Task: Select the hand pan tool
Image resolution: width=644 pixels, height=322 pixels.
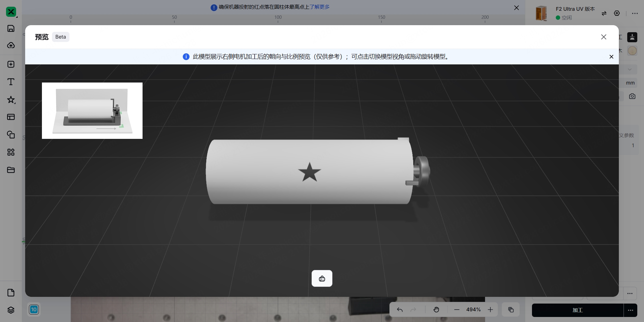Action: 436,310
